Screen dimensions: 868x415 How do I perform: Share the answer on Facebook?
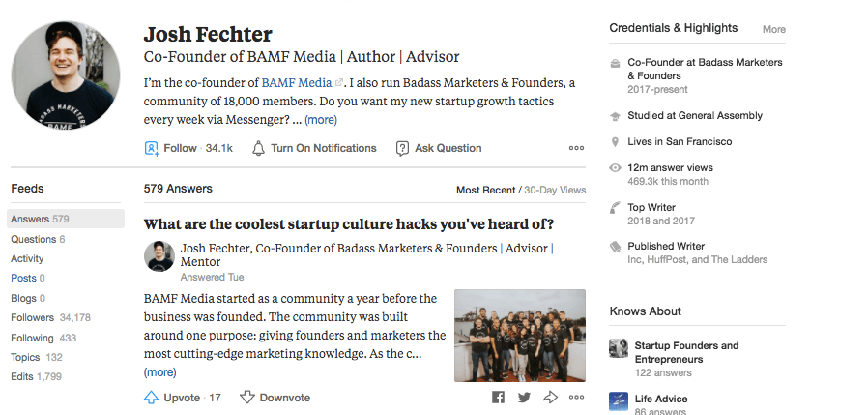click(x=499, y=398)
